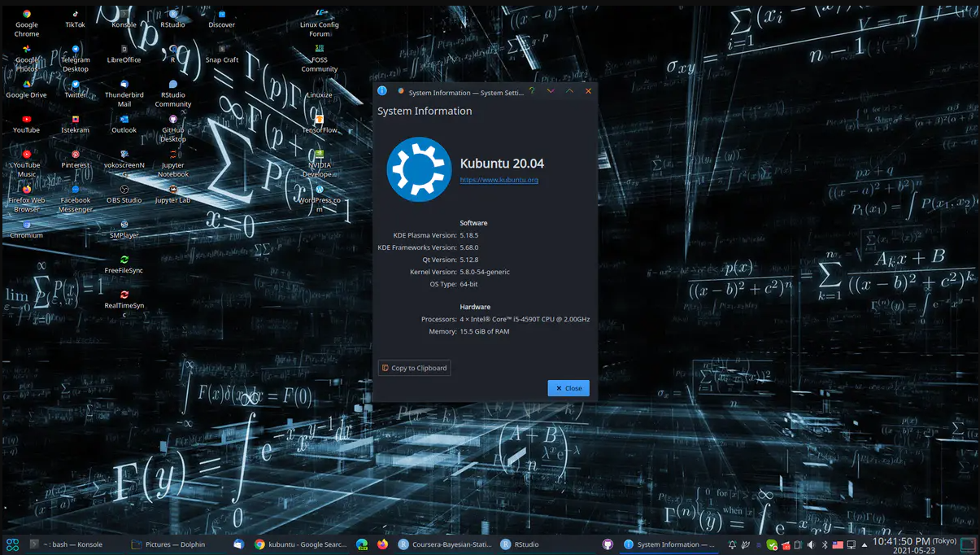The image size is (980, 555).
Task: Select the Istekram desktop icon
Action: click(75, 124)
